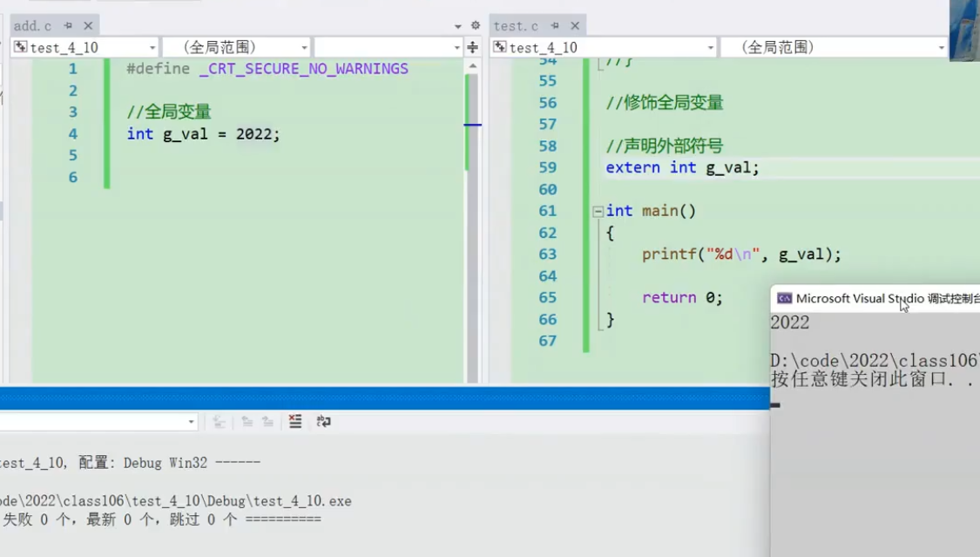Go to next message in output toolbar
The image size is (980, 557).
(x=267, y=421)
